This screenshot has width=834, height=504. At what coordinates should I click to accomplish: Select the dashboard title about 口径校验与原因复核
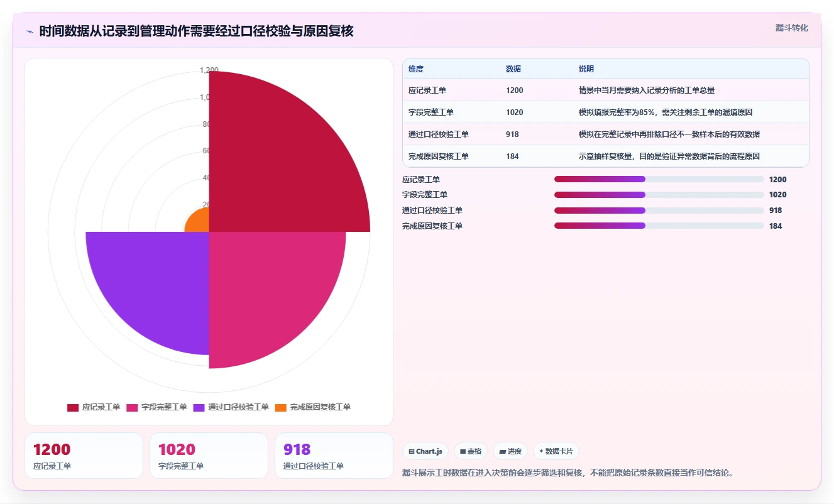(x=196, y=31)
